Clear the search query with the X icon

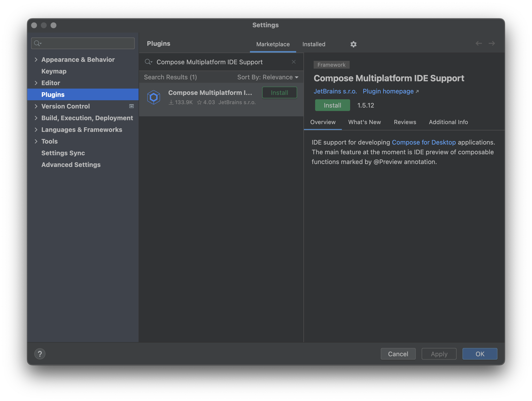pyautogui.click(x=294, y=62)
